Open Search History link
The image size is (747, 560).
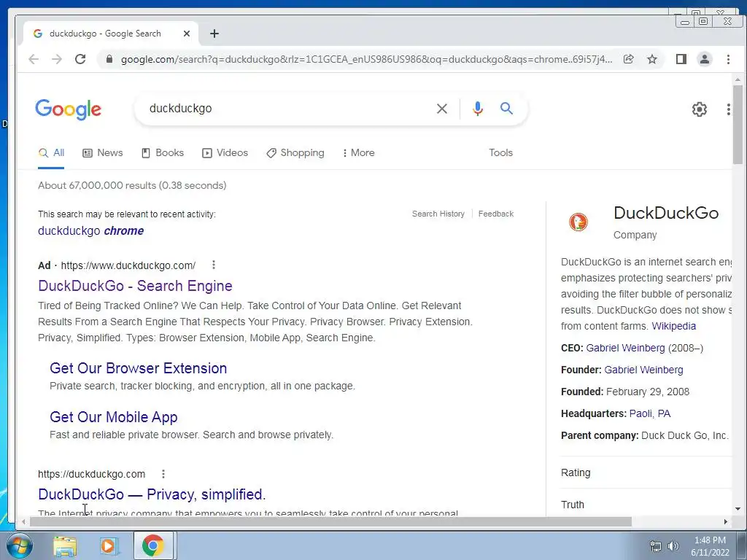tap(438, 214)
